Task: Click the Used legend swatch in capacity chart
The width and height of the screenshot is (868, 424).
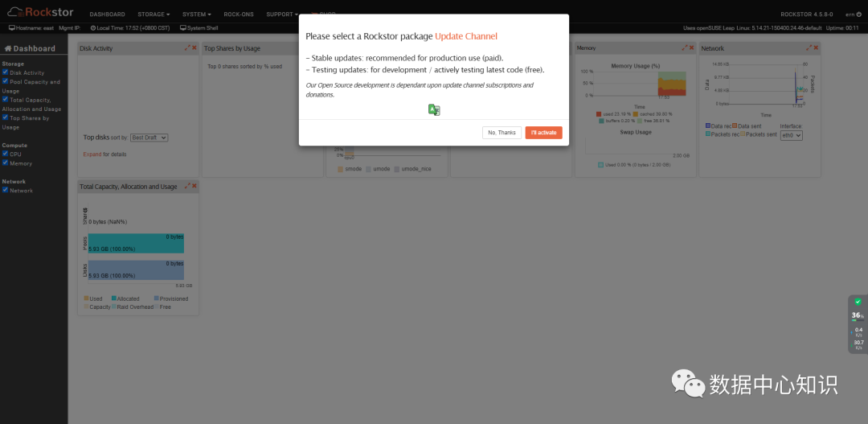Action: [x=86, y=298]
